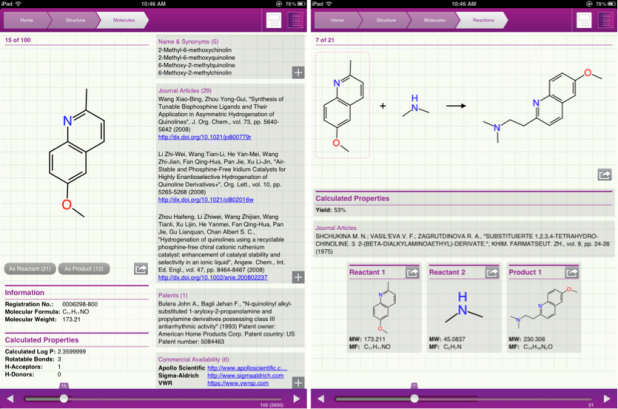Tap the product structure in reaction scheme
The image size is (618, 409).
click(x=542, y=106)
